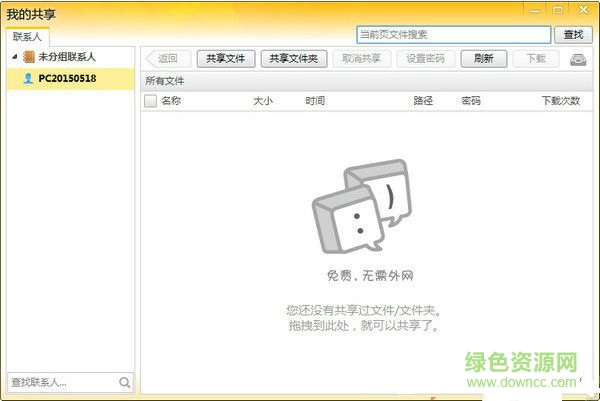Viewport: 600px width, 401px height.
Task: Click the contact avatar icon for PC20150518
Action: click(x=28, y=78)
